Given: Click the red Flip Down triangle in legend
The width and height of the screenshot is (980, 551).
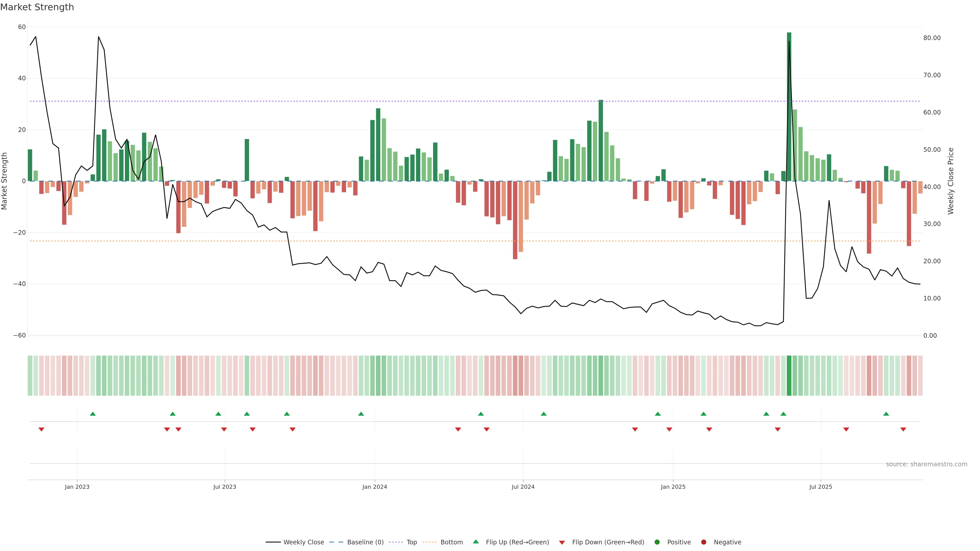Looking at the screenshot, I should pos(562,543).
